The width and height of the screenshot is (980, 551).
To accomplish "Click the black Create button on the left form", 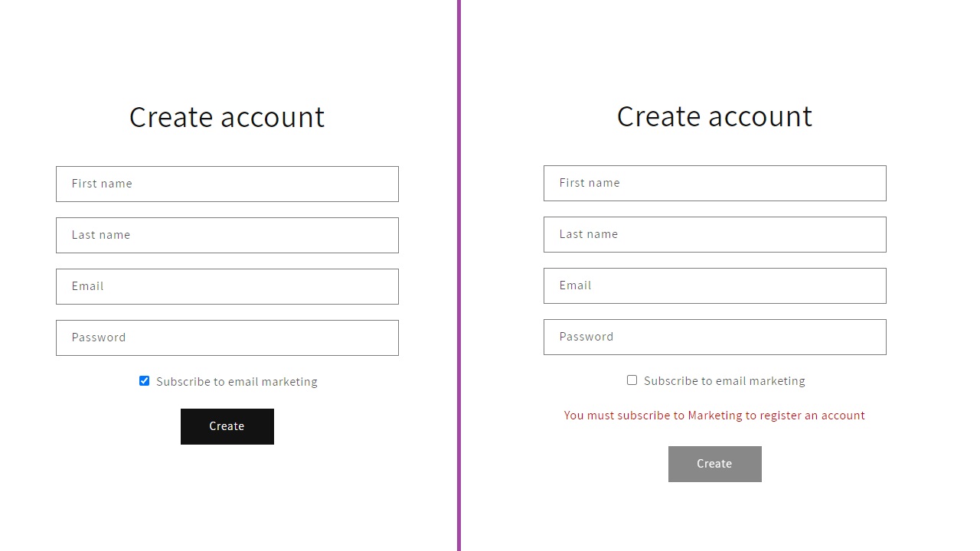I will pyautogui.click(x=227, y=426).
